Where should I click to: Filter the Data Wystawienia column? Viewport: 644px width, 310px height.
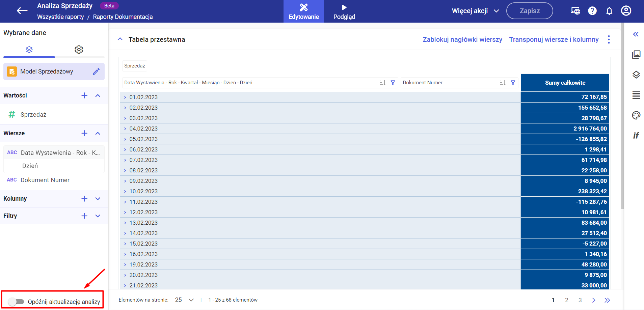pyautogui.click(x=393, y=83)
